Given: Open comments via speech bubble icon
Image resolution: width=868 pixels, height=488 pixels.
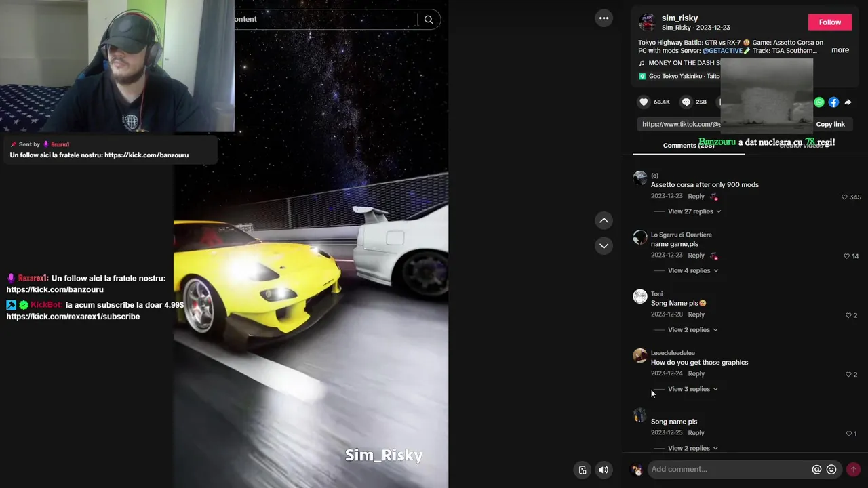Looking at the screenshot, I should pyautogui.click(x=686, y=102).
